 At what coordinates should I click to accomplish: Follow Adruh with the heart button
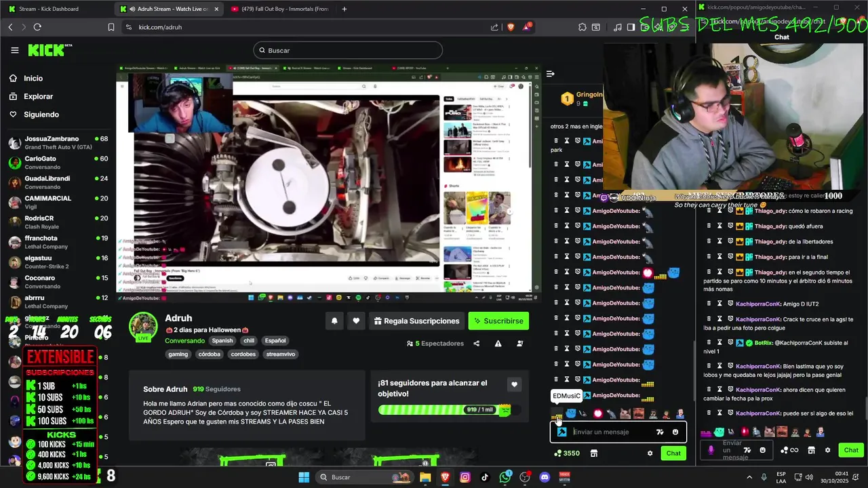click(x=356, y=321)
